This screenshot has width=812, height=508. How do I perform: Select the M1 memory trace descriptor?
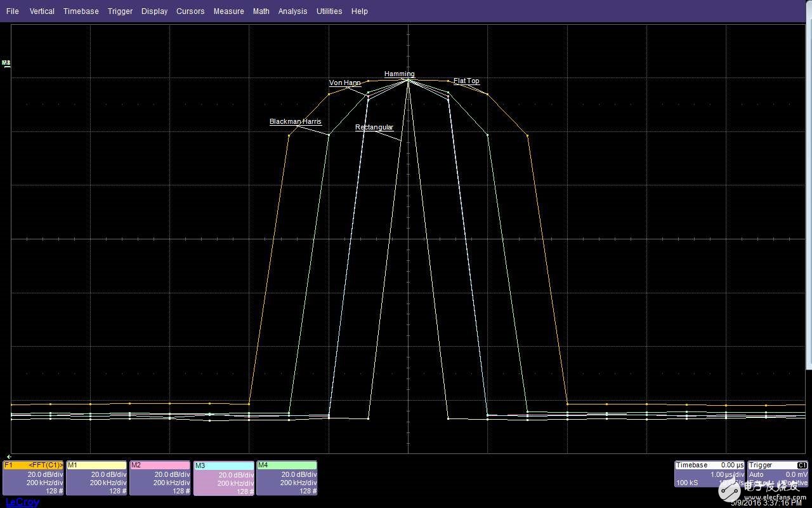(x=96, y=478)
